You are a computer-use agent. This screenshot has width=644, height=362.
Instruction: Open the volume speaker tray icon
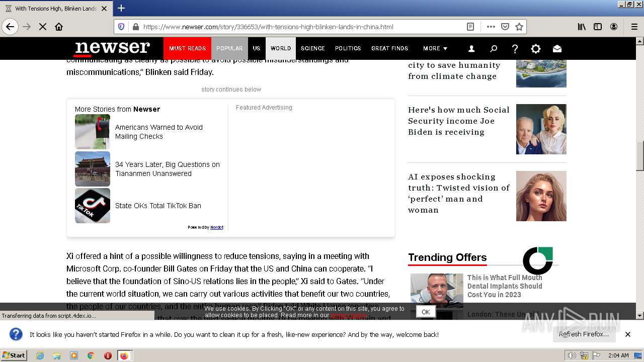pos(572,355)
